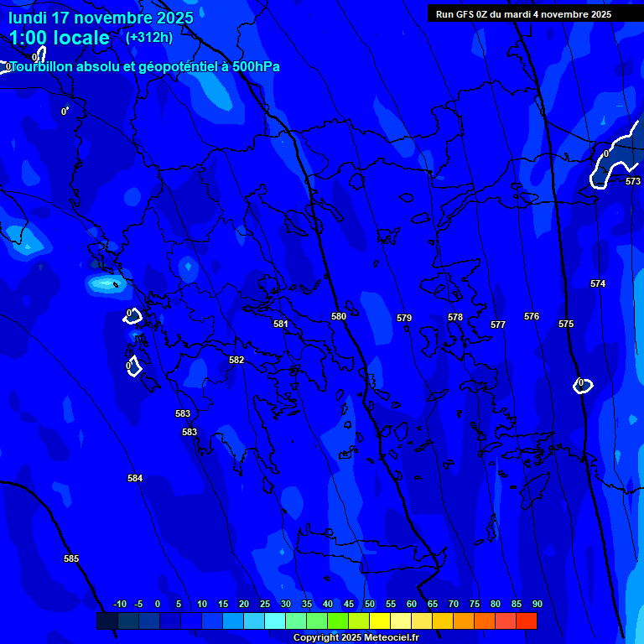Select the cyan legend swatch at 25
644x644 pixels.
254,621
